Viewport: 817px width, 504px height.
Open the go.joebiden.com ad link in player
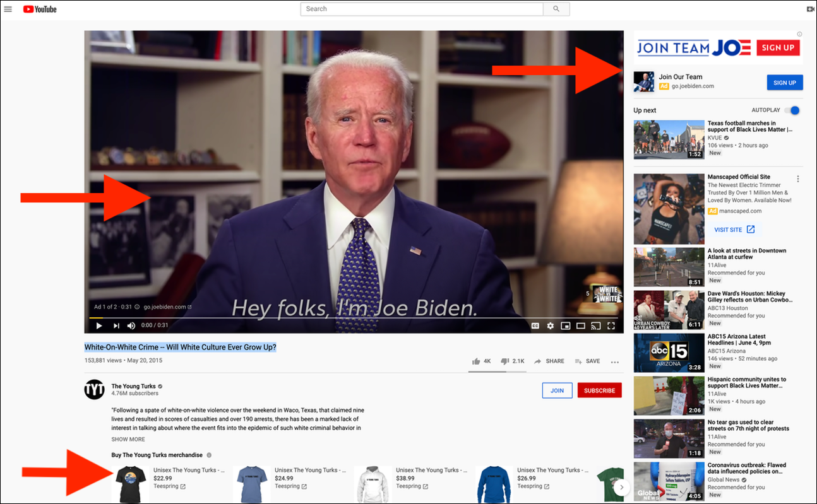pos(167,307)
